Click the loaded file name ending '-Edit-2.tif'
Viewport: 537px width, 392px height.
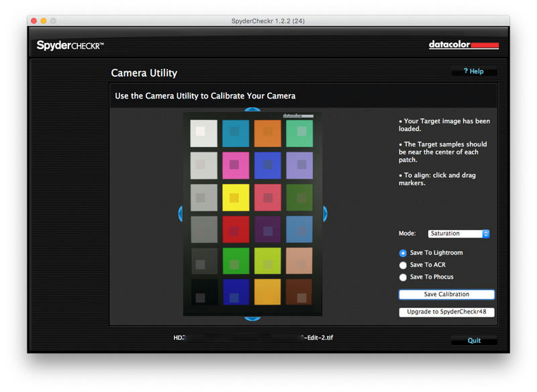pos(253,338)
